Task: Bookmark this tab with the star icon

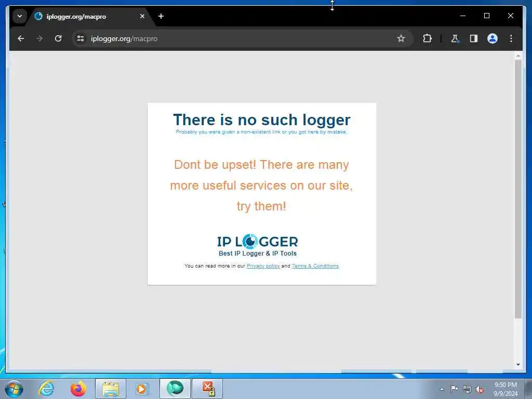Action: coord(401,38)
